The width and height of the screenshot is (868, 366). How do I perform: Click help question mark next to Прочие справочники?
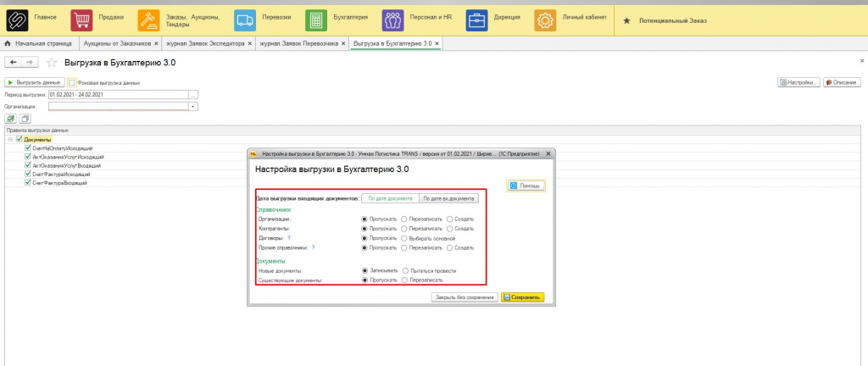point(314,247)
